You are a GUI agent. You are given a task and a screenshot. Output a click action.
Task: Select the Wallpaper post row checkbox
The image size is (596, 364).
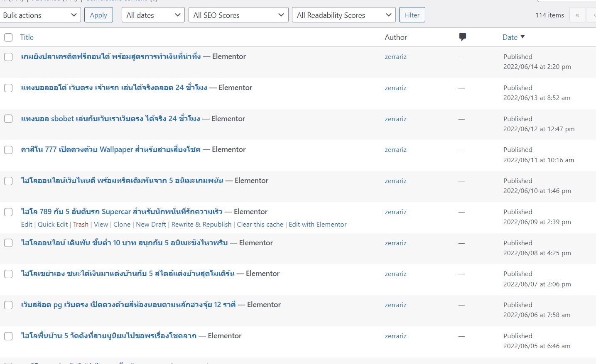(x=8, y=150)
